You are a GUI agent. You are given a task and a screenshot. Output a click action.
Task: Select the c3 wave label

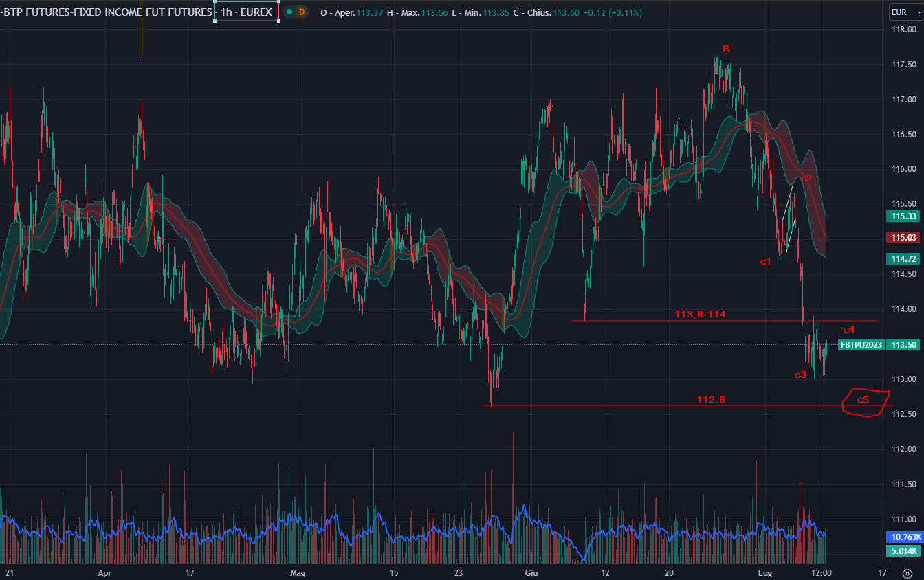[x=800, y=375]
